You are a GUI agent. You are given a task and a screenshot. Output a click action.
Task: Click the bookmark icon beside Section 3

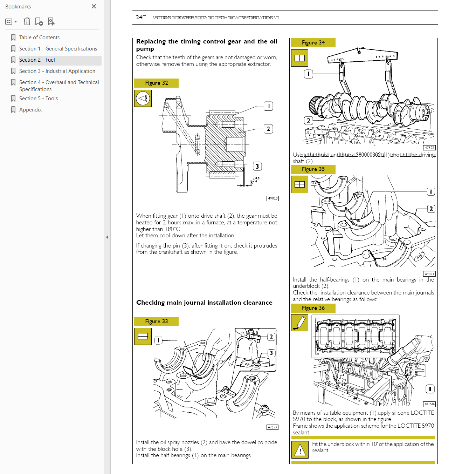pyautogui.click(x=13, y=71)
